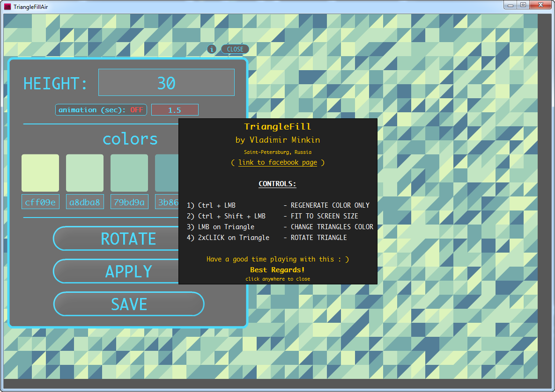Select the a8dba8 color swatch

(x=85, y=173)
